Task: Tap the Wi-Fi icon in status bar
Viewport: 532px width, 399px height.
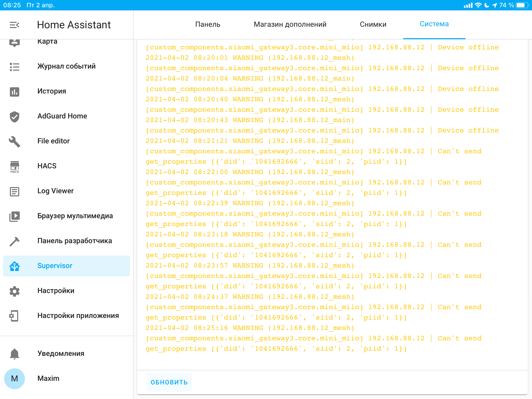Action: tap(478, 5)
